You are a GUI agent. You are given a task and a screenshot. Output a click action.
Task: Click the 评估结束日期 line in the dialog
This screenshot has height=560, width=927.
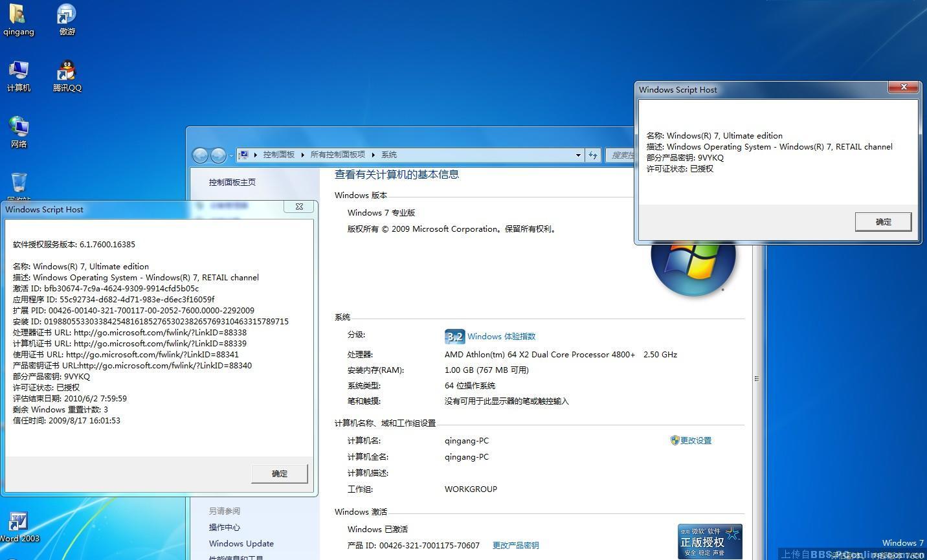[70, 399]
